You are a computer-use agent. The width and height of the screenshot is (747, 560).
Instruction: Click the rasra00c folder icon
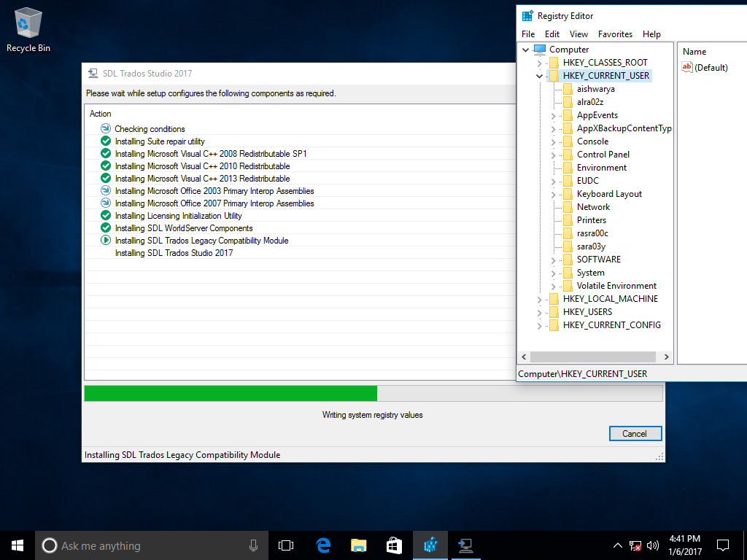tap(568, 233)
